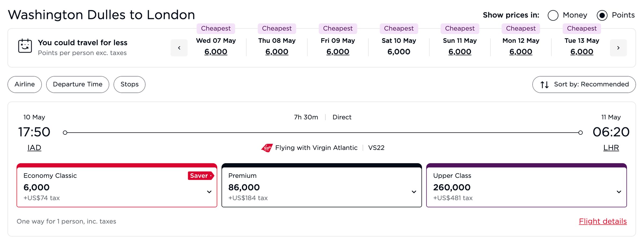Select the Points price option
This screenshot has height=244, width=644.
click(602, 15)
